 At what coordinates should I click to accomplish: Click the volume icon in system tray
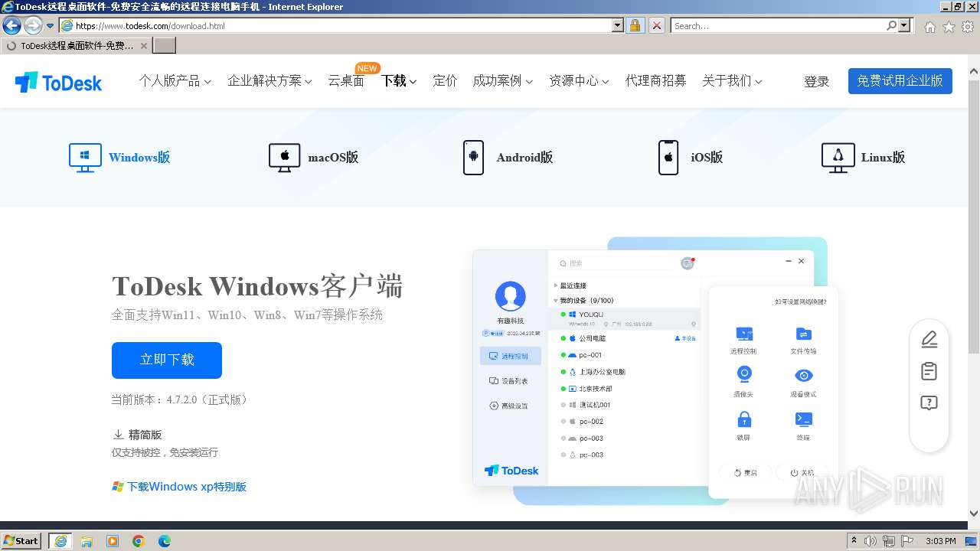(871, 541)
